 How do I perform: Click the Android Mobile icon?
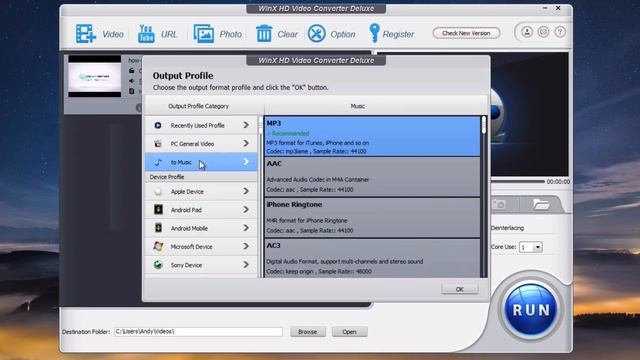coord(158,228)
